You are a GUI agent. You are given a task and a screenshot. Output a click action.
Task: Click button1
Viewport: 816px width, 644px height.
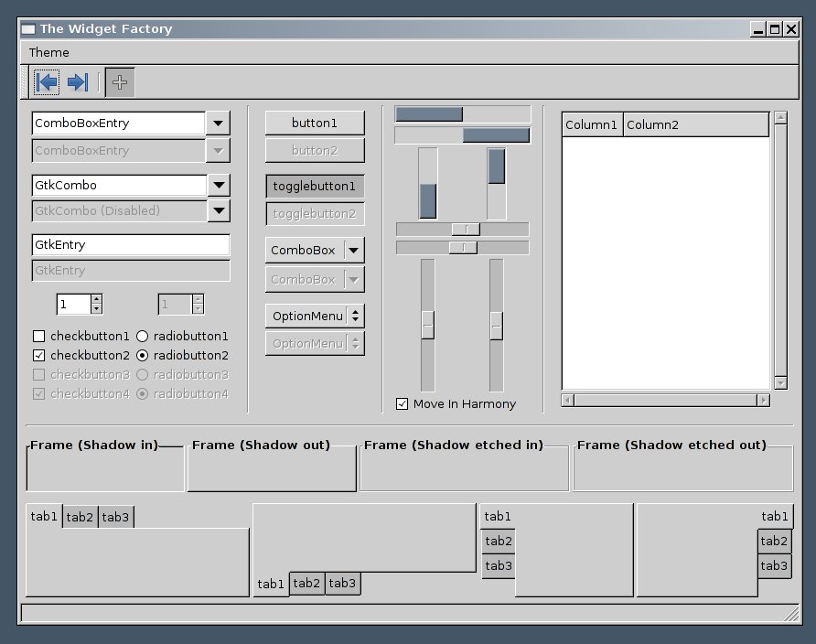point(315,123)
